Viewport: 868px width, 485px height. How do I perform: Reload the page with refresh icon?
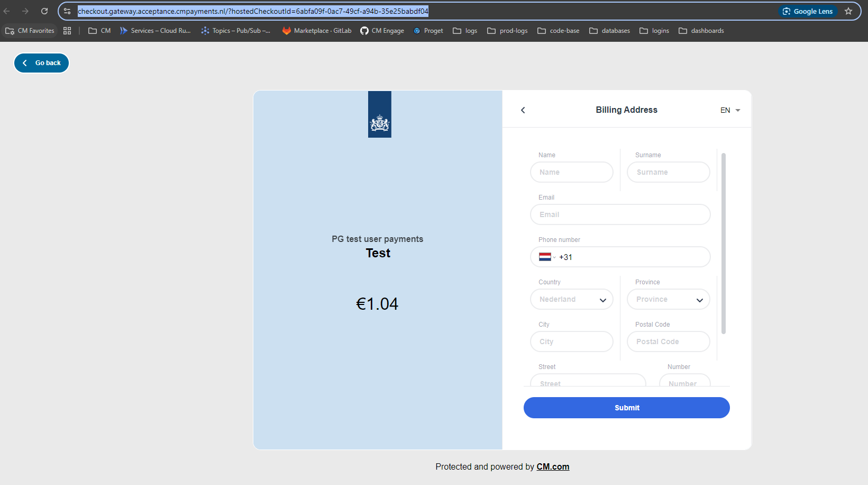[x=44, y=11]
